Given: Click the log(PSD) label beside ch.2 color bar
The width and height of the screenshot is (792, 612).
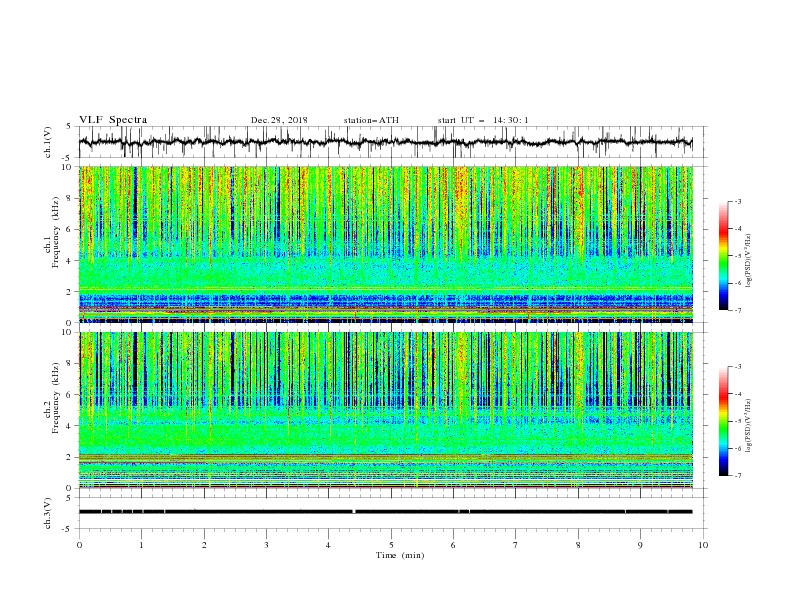Looking at the screenshot, I should (x=748, y=426).
